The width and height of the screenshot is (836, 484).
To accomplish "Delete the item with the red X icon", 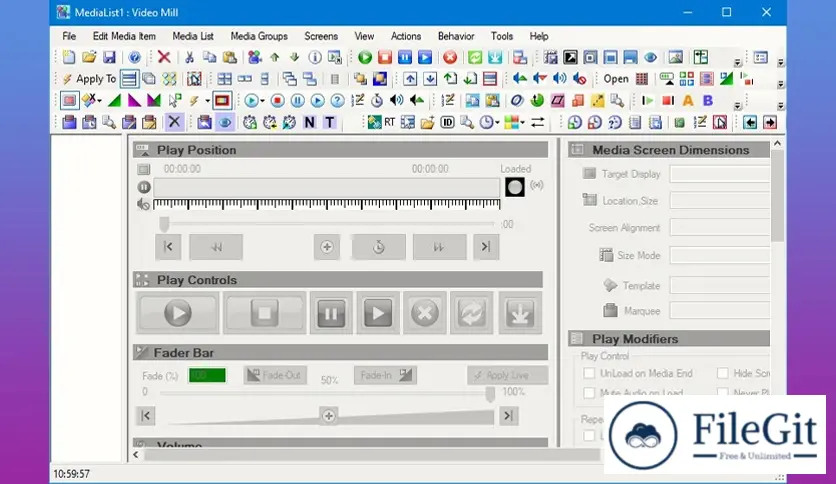I will [x=164, y=57].
